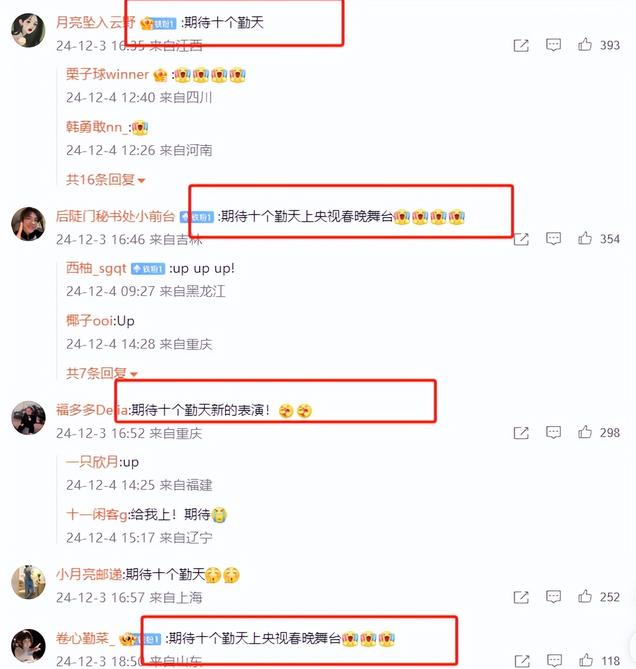
Task: Like the comment with 354 likes
Action: (x=585, y=239)
